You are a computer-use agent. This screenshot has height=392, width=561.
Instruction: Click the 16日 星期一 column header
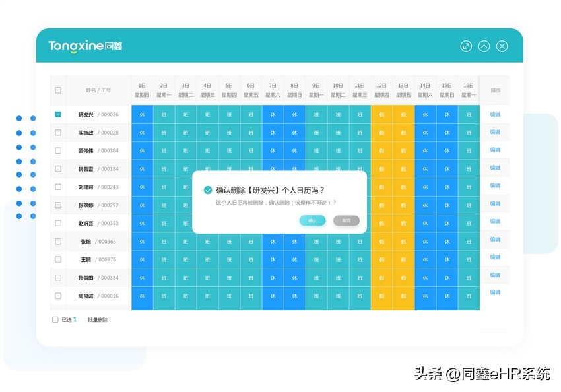coord(468,89)
